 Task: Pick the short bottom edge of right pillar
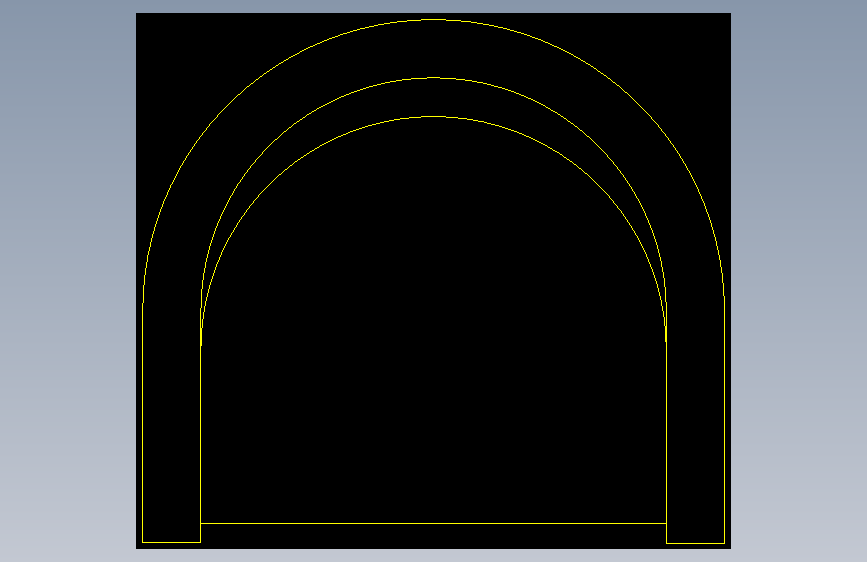tap(696, 543)
